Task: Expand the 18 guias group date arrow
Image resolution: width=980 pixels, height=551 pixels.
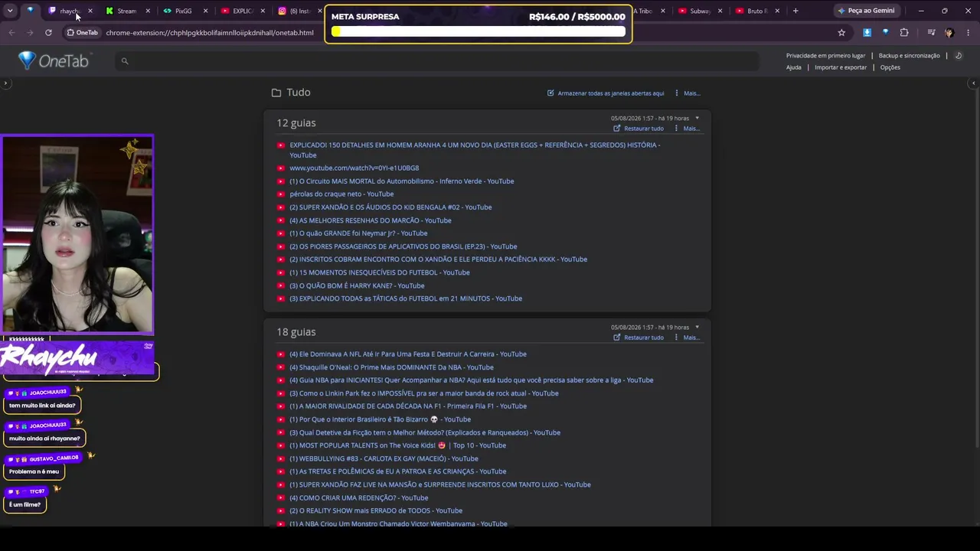Action: (x=697, y=327)
